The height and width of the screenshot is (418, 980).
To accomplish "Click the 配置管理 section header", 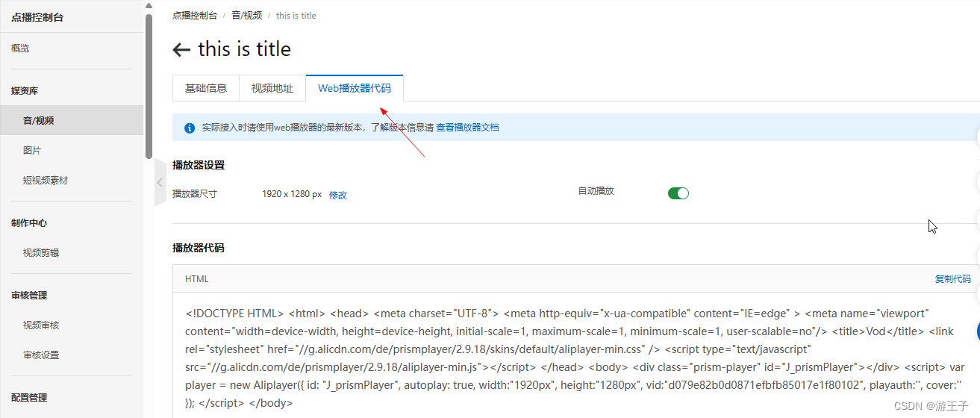I will (29, 397).
